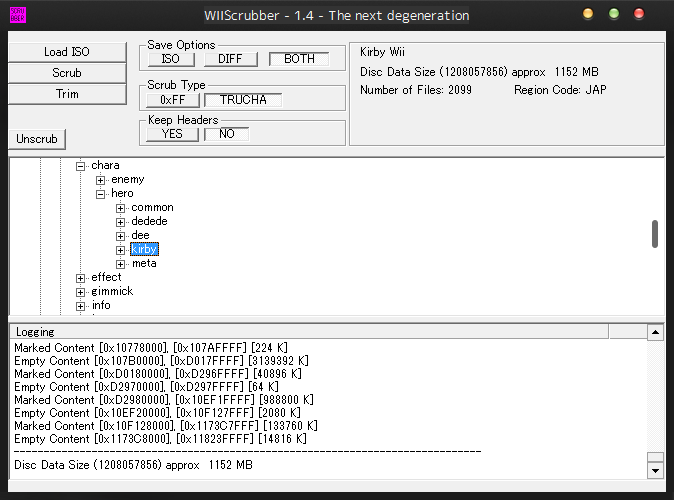Select the highlighted kirby tree item

tap(144, 249)
